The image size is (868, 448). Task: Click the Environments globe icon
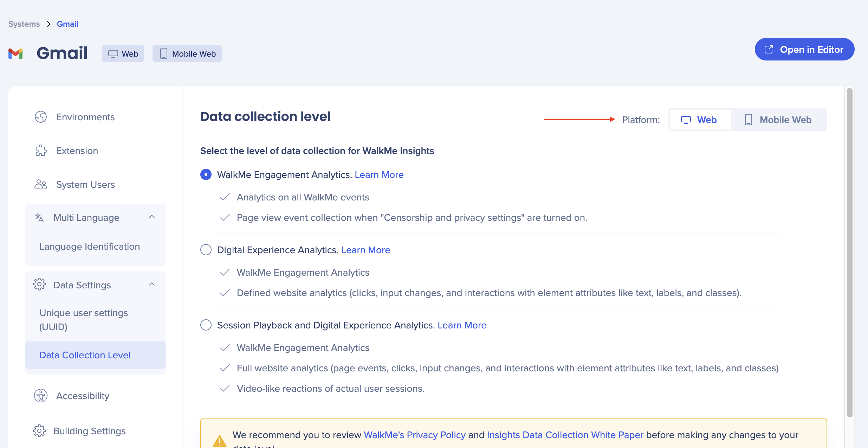41,117
